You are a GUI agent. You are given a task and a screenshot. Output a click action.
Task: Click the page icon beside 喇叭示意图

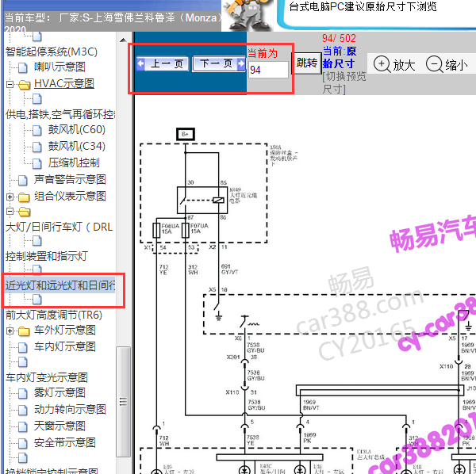pos(23,67)
